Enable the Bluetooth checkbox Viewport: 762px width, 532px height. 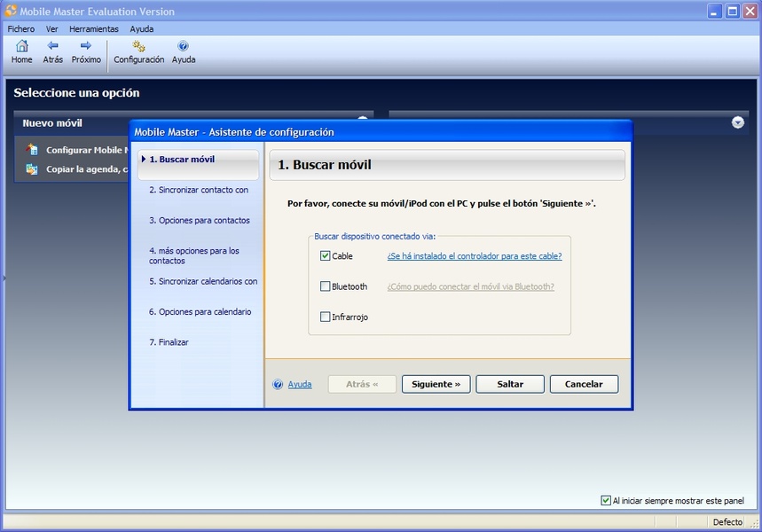pyautogui.click(x=326, y=286)
